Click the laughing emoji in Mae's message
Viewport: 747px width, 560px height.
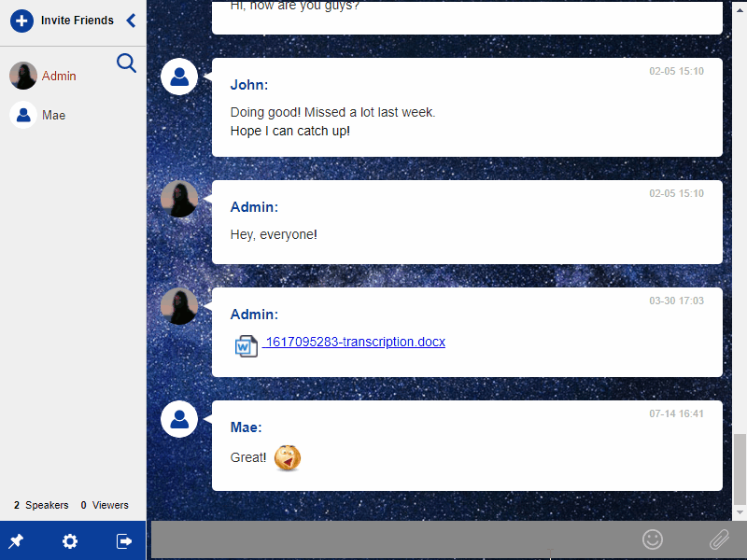coord(288,457)
